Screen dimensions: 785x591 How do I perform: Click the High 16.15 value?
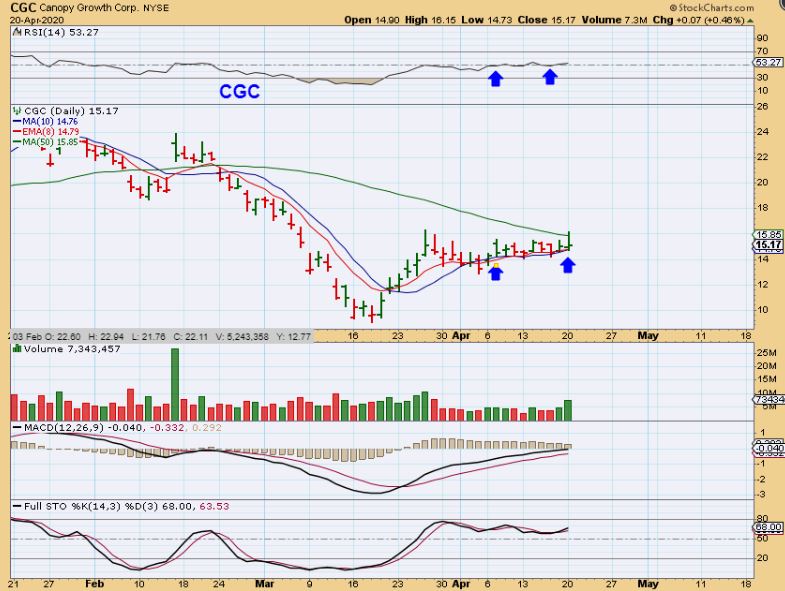click(431, 20)
